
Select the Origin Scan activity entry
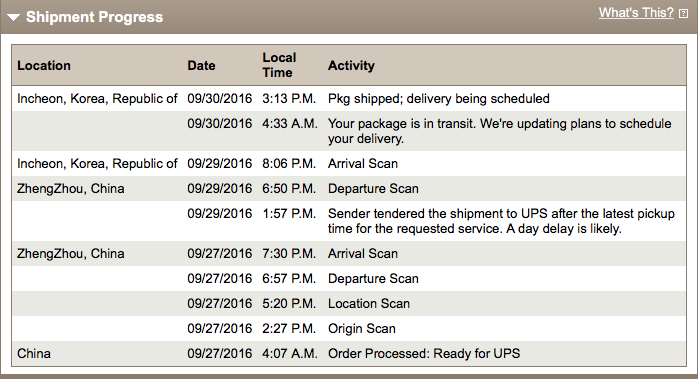(x=362, y=329)
